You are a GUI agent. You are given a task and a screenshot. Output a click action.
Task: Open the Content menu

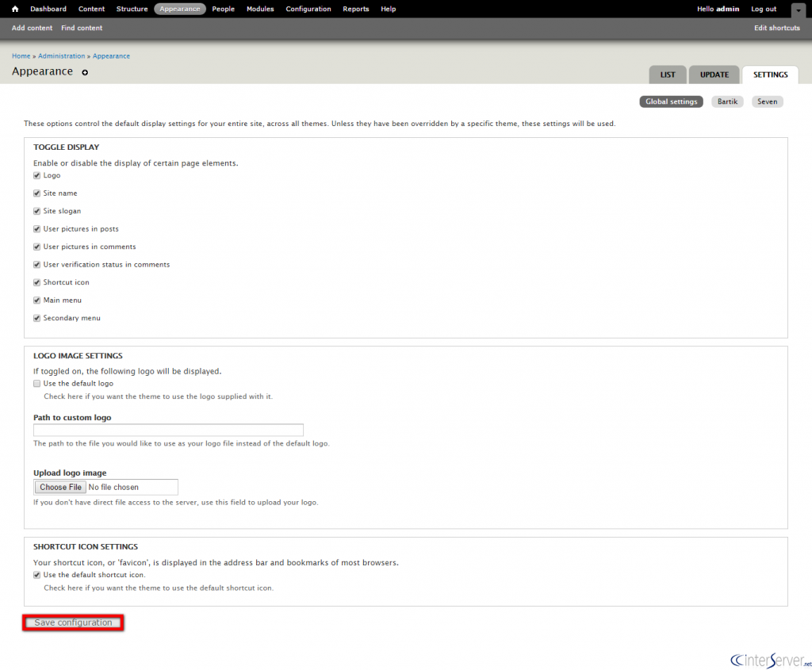[x=92, y=9]
